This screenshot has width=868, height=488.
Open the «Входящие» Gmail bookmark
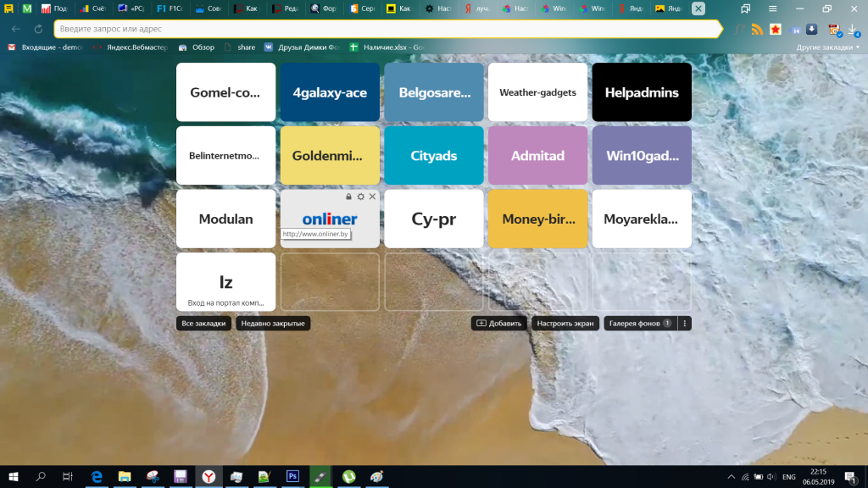coord(46,47)
